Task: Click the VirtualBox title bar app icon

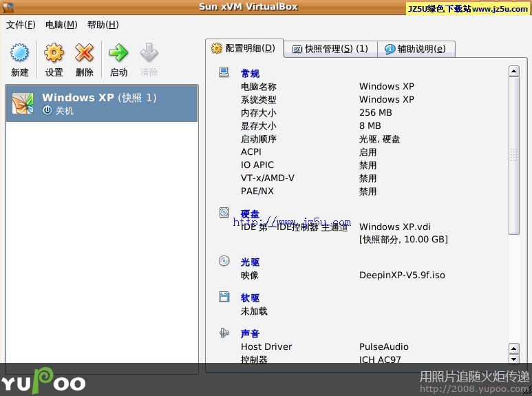Action: [x=8, y=6]
